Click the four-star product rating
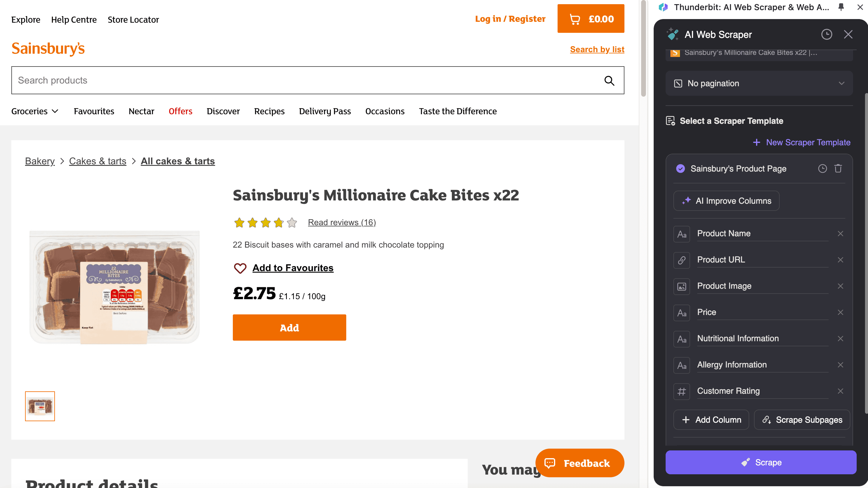 (265, 223)
